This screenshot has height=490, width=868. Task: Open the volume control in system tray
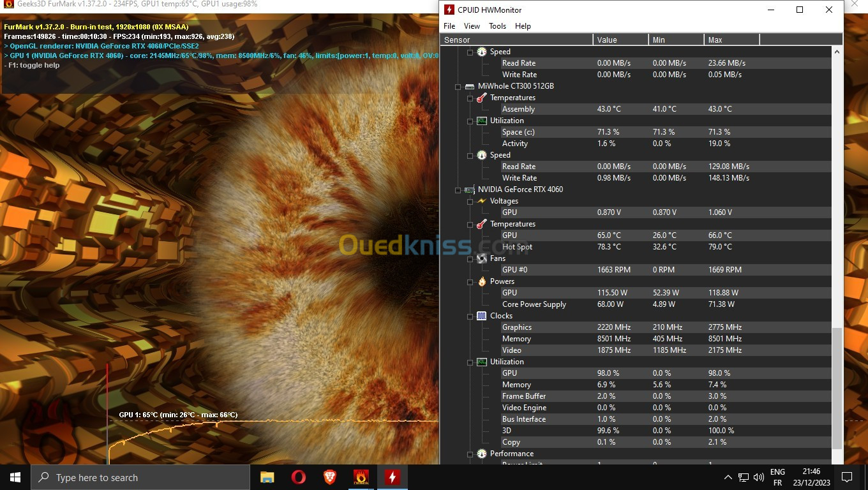[x=759, y=477]
